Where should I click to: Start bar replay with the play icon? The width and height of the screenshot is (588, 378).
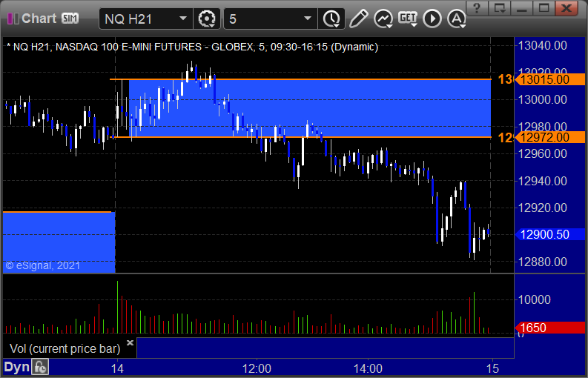coord(432,19)
